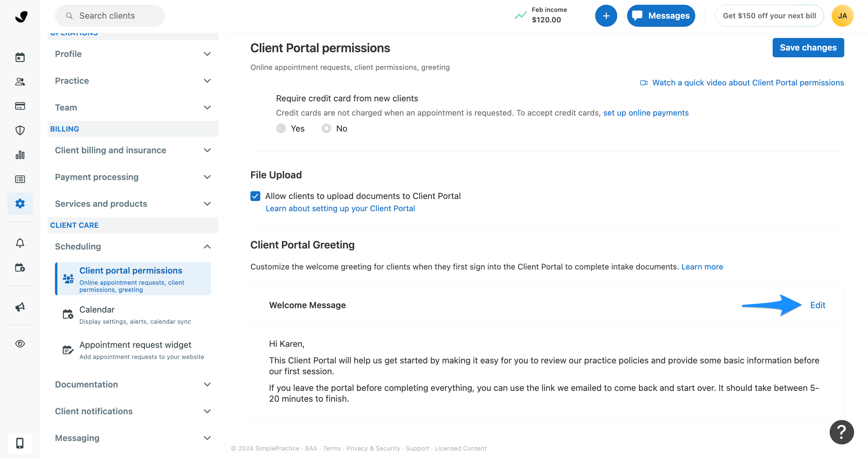Image resolution: width=868 pixels, height=459 pixels.
Task: Select Yes for require credit card
Action: point(281,128)
